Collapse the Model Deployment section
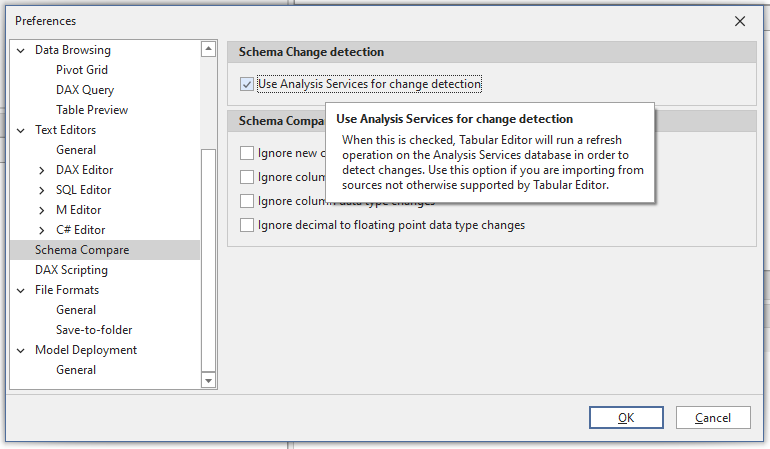 pos(22,350)
